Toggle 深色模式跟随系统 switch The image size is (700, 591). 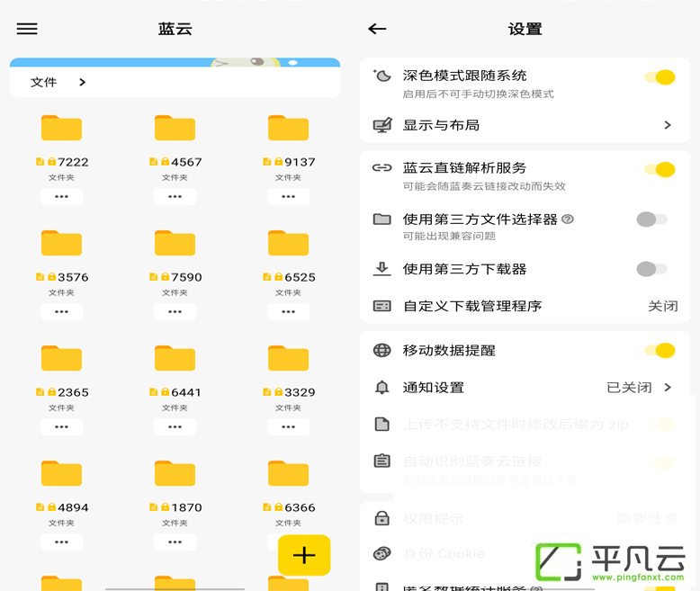click(x=660, y=77)
